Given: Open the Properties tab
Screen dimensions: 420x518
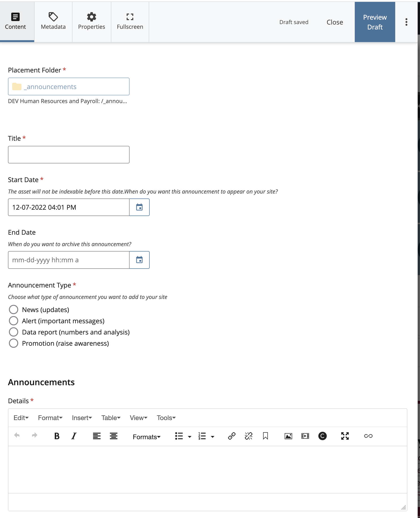Looking at the screenshot, I should coord(91,22).
